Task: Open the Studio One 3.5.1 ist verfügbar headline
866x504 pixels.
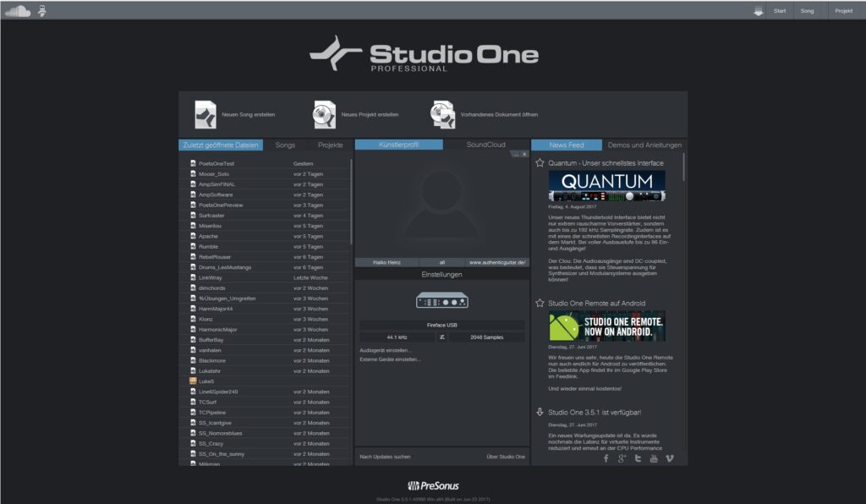Action: (595, 413)
